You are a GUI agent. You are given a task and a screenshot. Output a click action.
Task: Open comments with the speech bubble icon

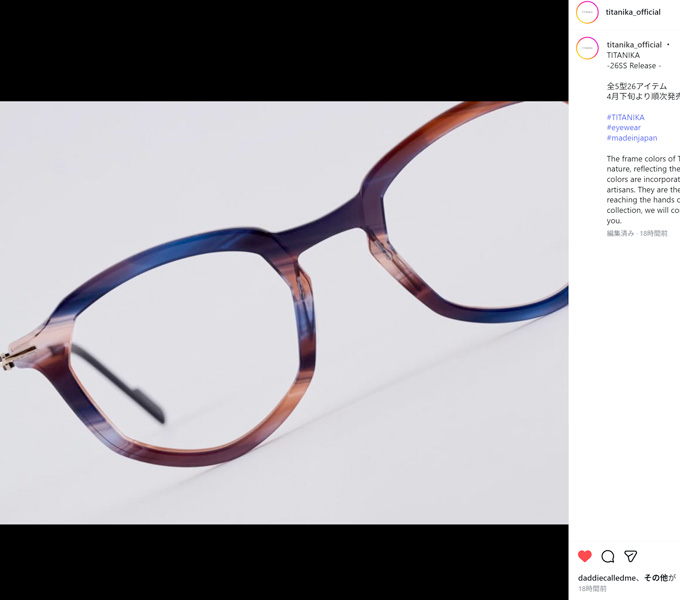pyautogui.click(x=608, y=556)
